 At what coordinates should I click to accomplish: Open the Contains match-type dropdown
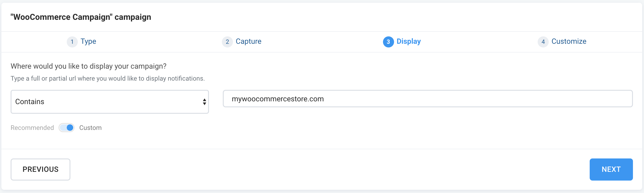coord(110,102)
